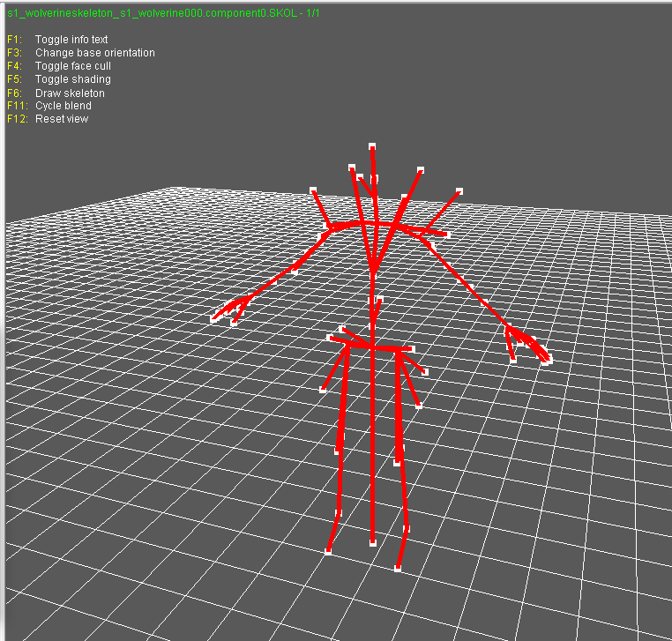Select the yellow F4: key label

click(x=14, y=66)
